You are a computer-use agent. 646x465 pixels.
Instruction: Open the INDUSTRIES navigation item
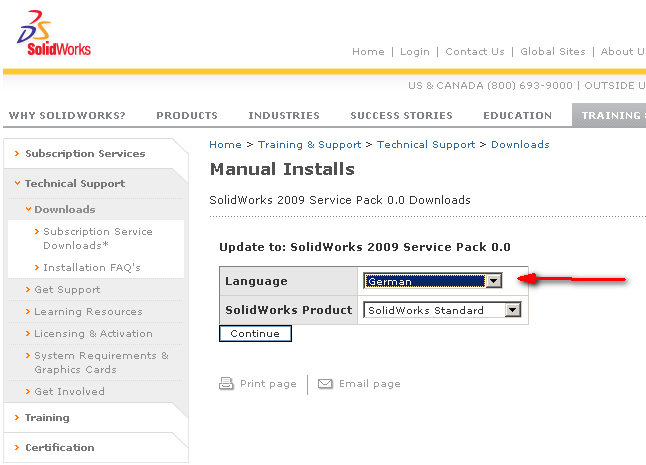284,115
